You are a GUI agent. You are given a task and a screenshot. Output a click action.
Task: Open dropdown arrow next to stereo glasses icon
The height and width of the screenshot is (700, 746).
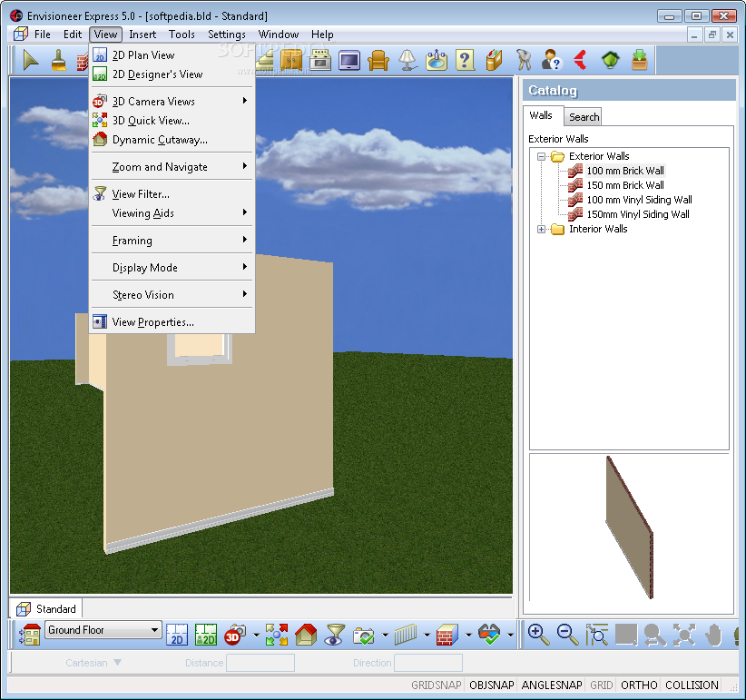[511, 635]
